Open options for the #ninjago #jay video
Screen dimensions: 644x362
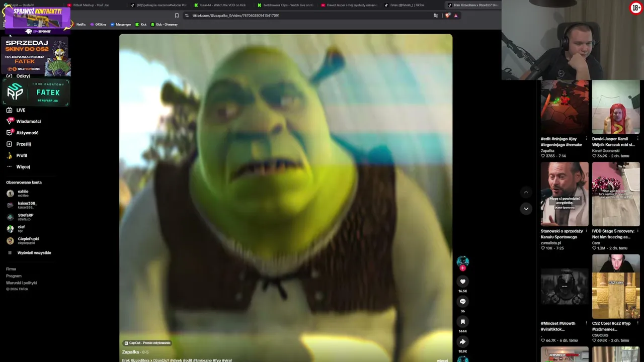(587, 139)
